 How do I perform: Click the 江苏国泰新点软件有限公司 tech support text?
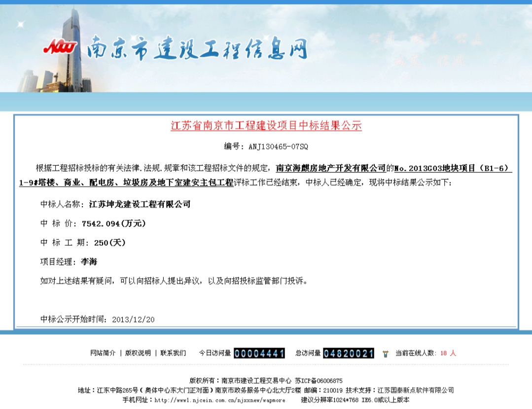416,390
